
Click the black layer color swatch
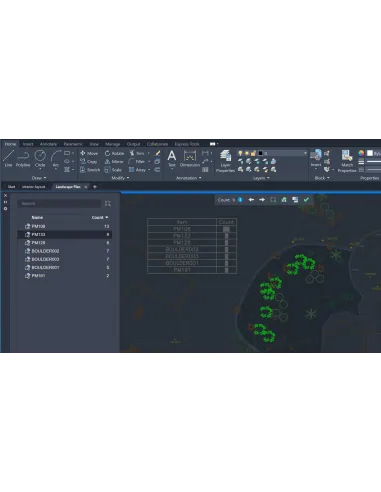[x=261, y=153]
